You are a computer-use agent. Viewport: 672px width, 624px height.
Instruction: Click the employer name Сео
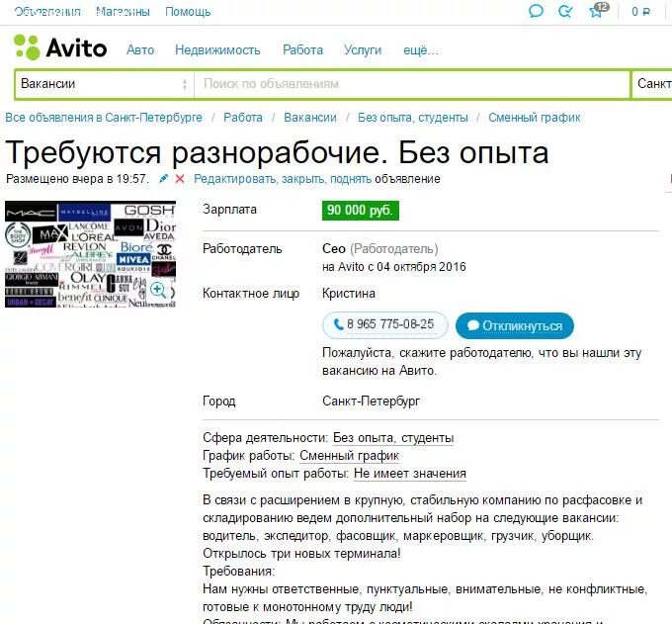coord(334,249)
